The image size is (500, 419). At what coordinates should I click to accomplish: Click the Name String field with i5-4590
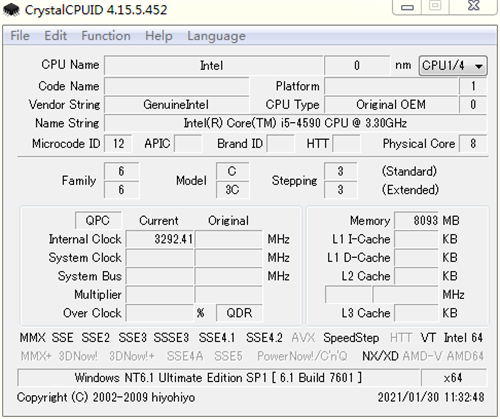pos(295,123)
